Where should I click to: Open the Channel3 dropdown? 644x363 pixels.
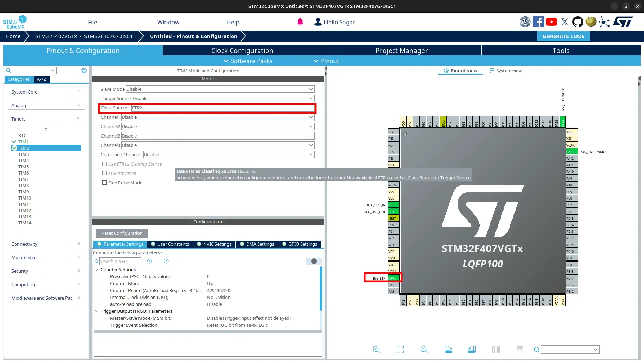click(x=217, y=136)
